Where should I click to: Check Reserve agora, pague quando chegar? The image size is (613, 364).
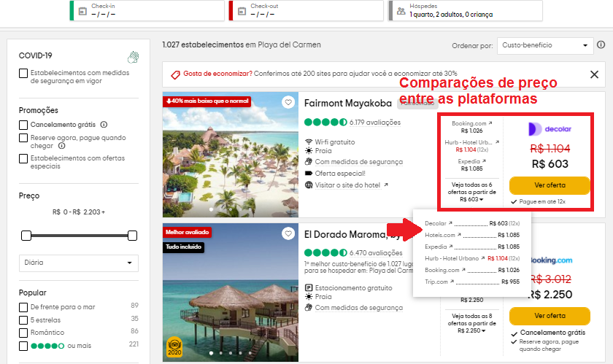click(x=23, y=138)
